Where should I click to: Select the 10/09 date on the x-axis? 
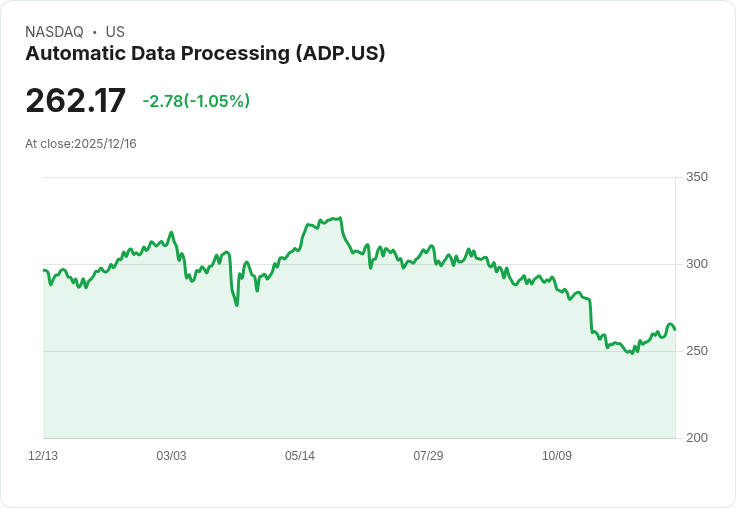557,456
